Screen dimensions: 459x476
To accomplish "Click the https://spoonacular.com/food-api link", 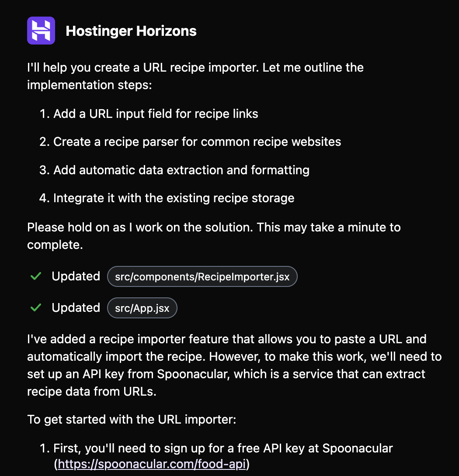I will (x=152, y=464).
